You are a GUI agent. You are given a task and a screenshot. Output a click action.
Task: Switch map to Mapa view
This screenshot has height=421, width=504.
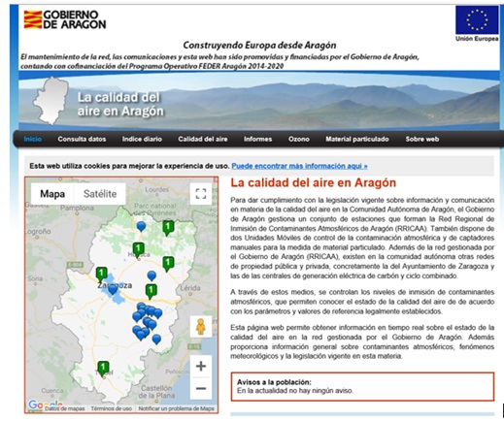pyautogui.click(x=52, y=194)
